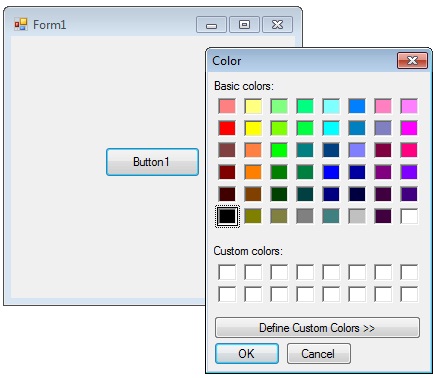435x378 pixels.
Task: Select the pure blue swatch in fourth row
Action: click(x=331, y=172)
